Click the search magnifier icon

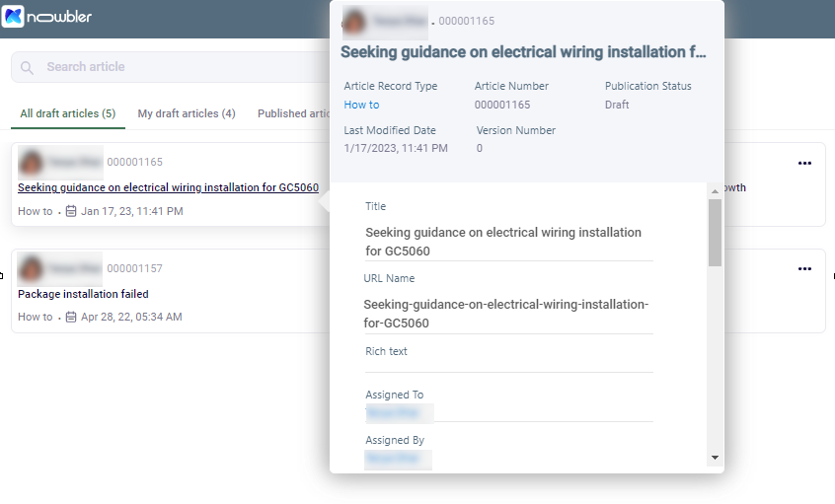click(x=27, y=68)
